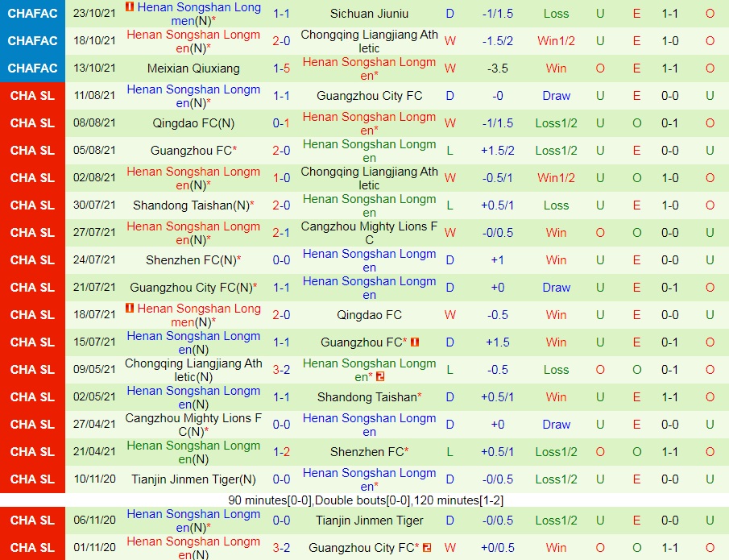Click the 3-2 score on the 01/11/20 row
729x560 pixels.
point(281,547)
